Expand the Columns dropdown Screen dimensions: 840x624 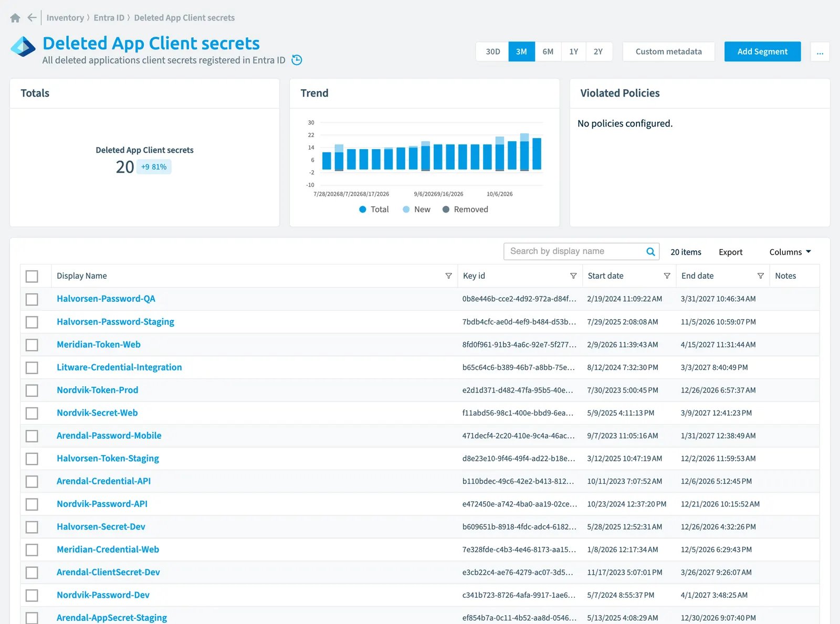pyautogui.click(x=790, y=252)
